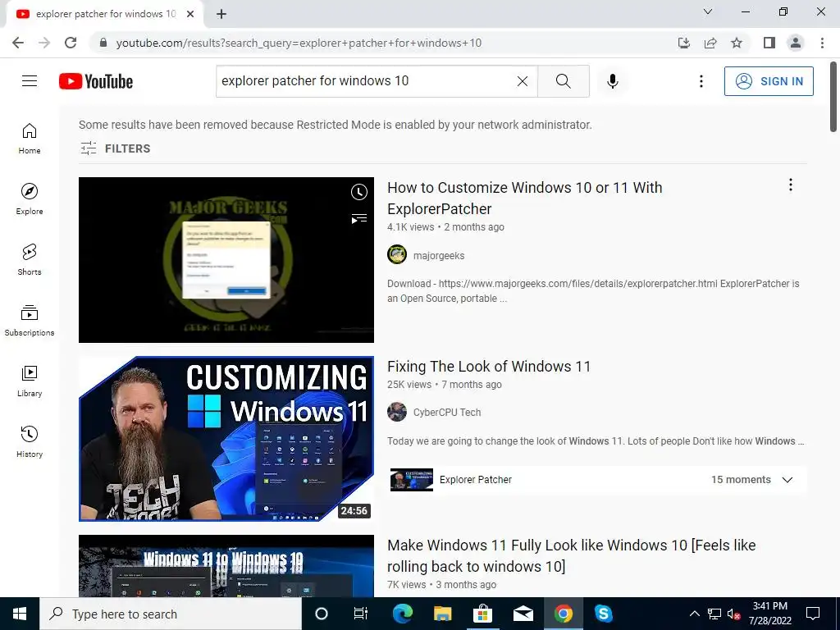840x630 pixels.
Task: Visit the majorgeeks channel name link
Action: (439, 256)
